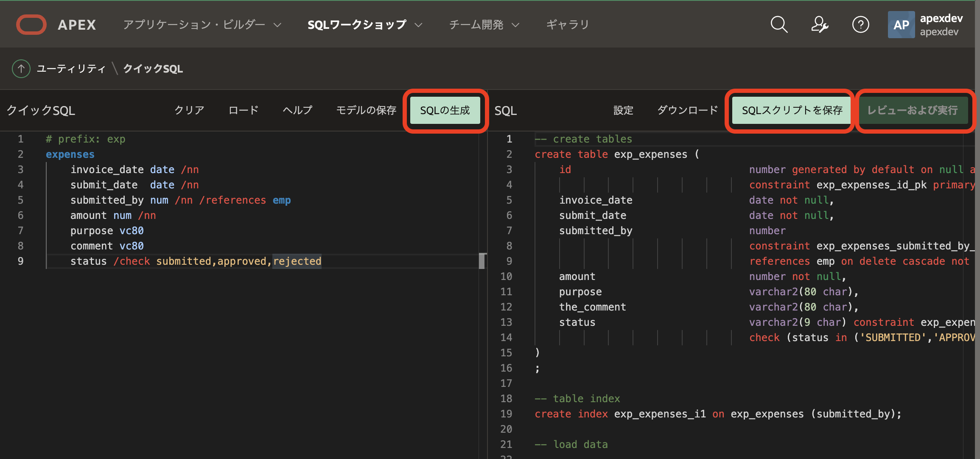Click the ロード toolbar option
This screenshot has width=980, height=459.
tap(243, 110)
